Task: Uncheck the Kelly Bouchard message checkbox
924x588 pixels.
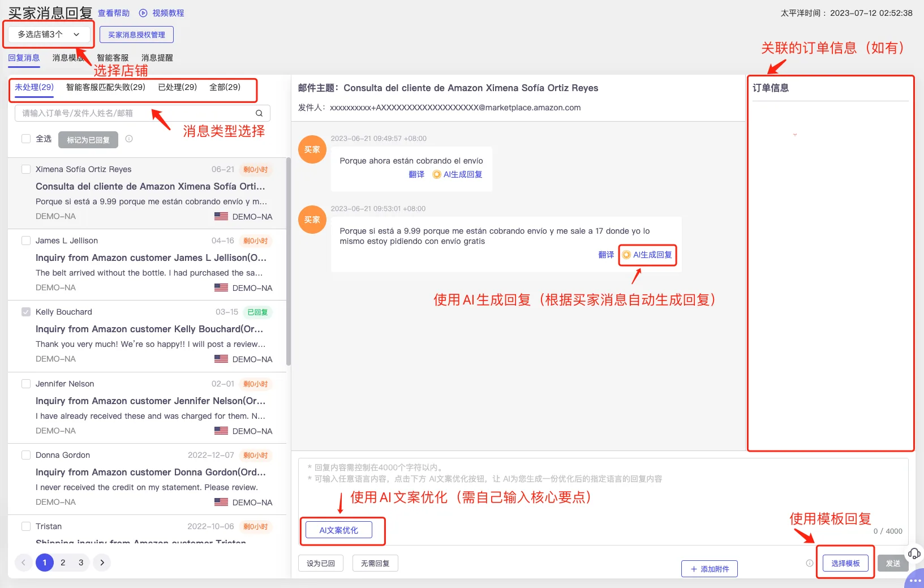Action: point(26,312)
